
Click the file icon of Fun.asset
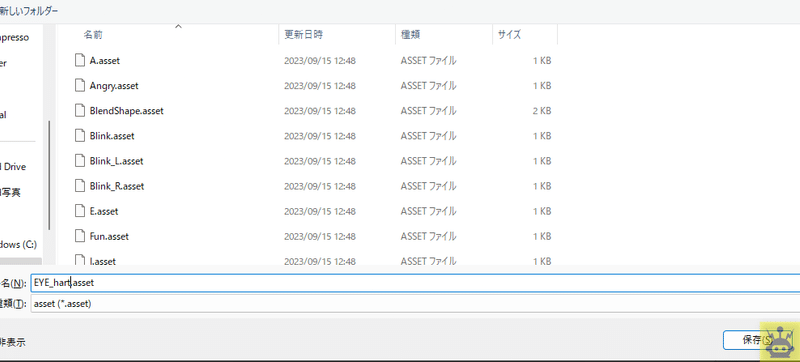coord(79,237)
